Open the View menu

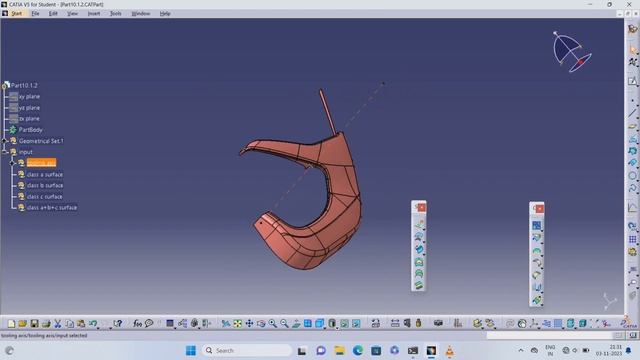tap(72, 13)
